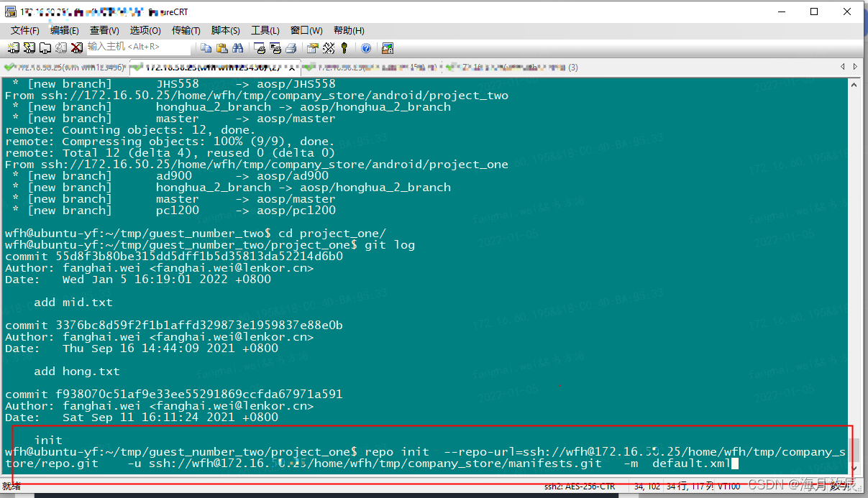
Task: Launch SecureFX from toolbar icon
Action: (388, 48)
